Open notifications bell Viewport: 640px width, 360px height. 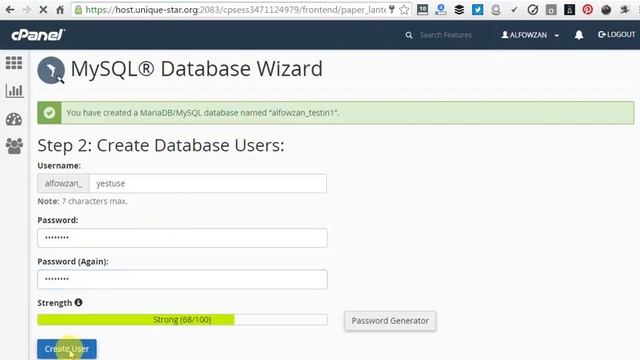point(579,35)
